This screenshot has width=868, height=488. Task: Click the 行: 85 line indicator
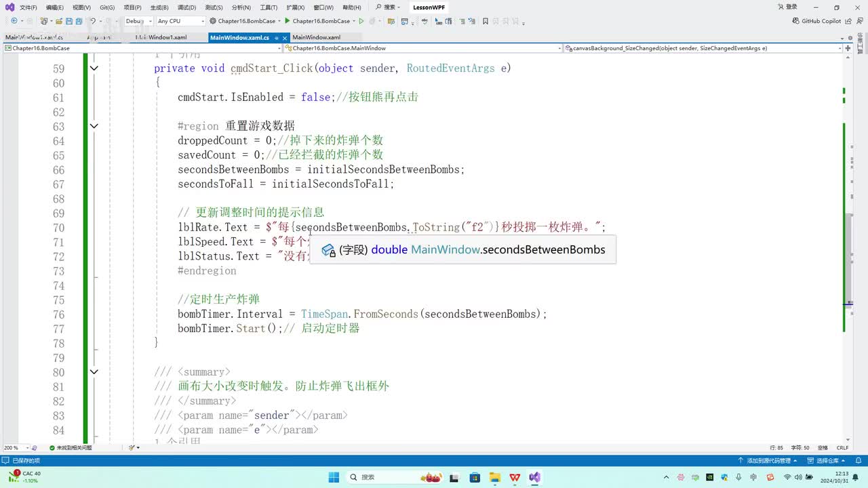(777, 447)
